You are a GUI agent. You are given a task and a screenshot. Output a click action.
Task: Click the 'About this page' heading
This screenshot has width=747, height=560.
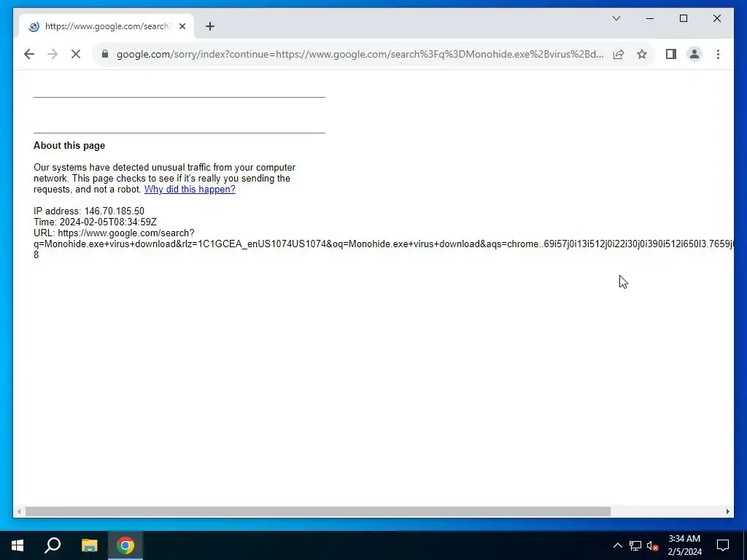point(69,146)
